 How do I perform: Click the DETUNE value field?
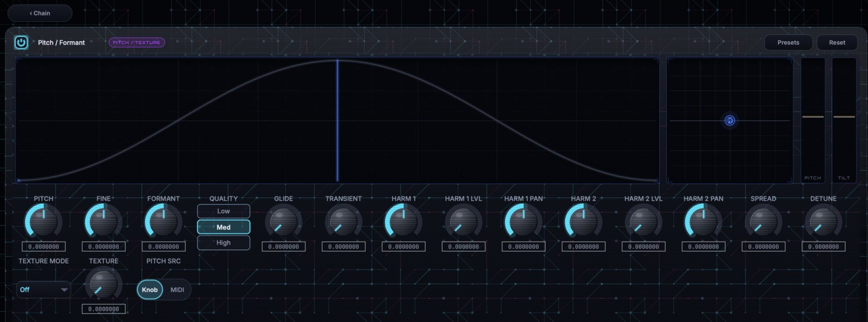[824, 247]
